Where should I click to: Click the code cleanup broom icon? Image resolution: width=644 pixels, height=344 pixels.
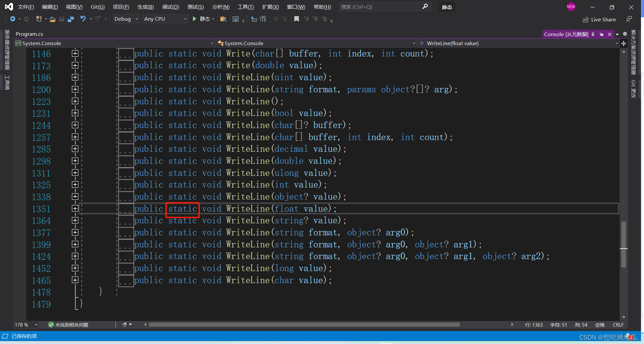125,325
